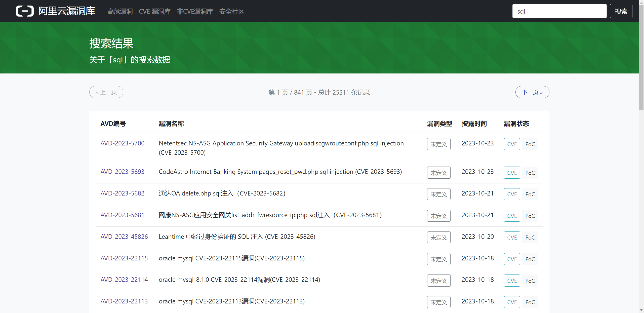The height and width of the screenshot is (313, 644).
Task: Click the search input field containing sql
Action: (559, 11)
